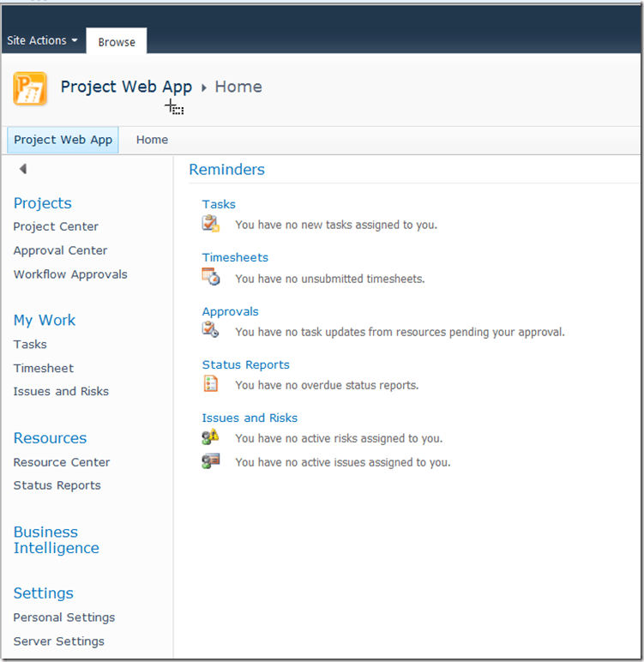Open Server Settings in the sidebar
644x662 pixels.
tap(58, 641)
